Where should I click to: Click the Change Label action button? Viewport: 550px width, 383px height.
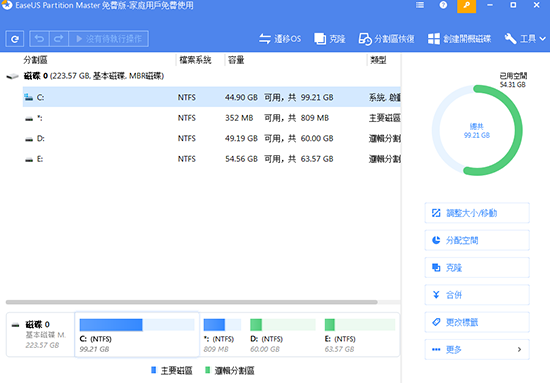(x=477, y=322)
